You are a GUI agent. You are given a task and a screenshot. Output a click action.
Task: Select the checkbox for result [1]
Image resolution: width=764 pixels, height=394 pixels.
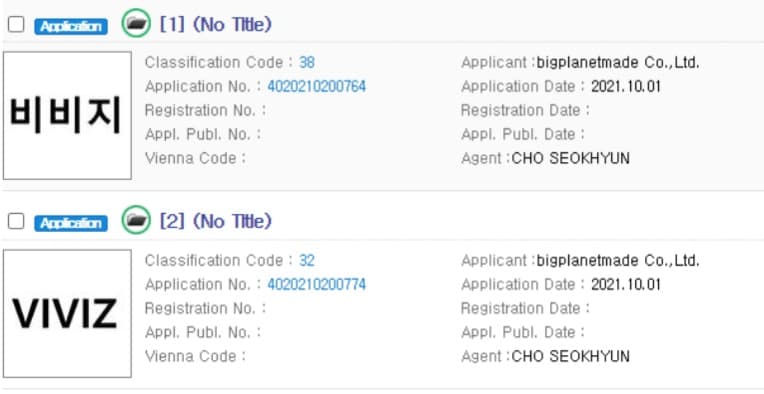(x=16, y=24)
